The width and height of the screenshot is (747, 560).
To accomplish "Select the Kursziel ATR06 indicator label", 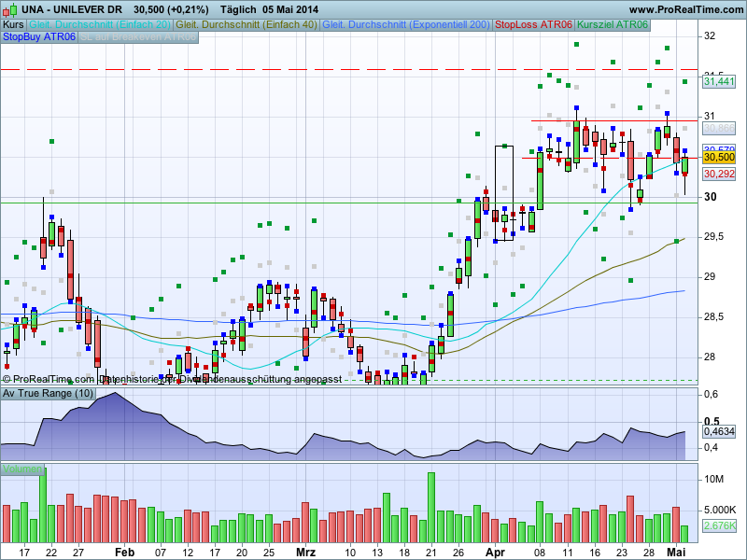I will click(x=613, y=25).
